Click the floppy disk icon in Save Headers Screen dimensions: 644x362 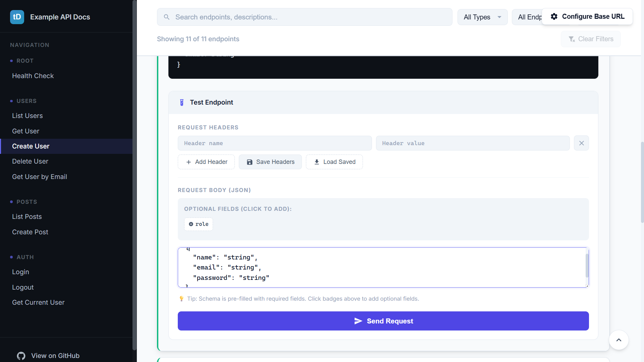click(250, 162)
